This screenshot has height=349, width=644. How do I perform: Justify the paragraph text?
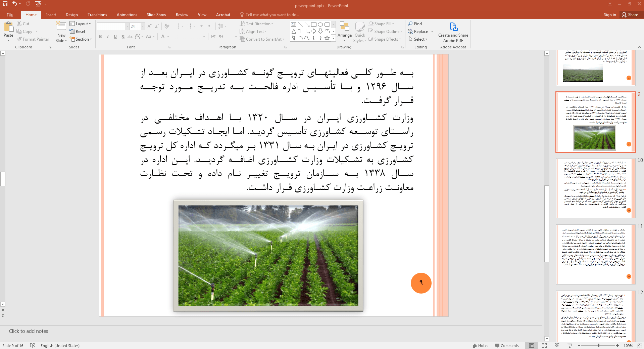pos(199,37)
